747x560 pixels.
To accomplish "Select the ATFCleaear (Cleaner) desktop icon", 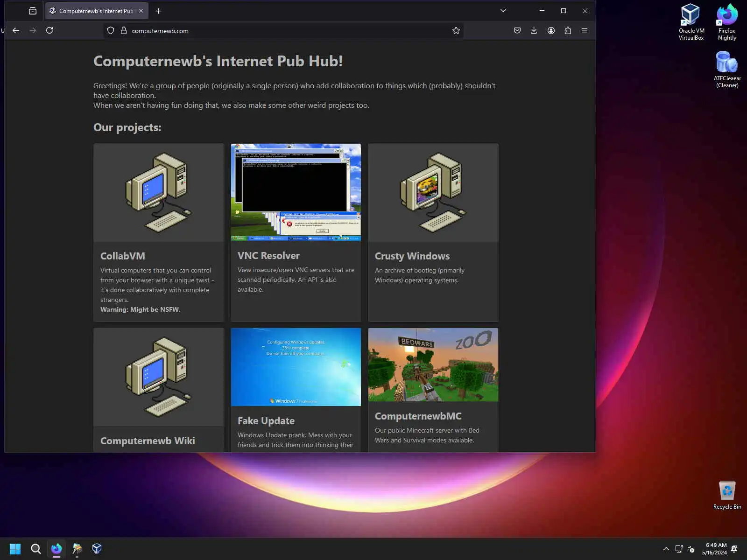I will (x=727, y=70).
